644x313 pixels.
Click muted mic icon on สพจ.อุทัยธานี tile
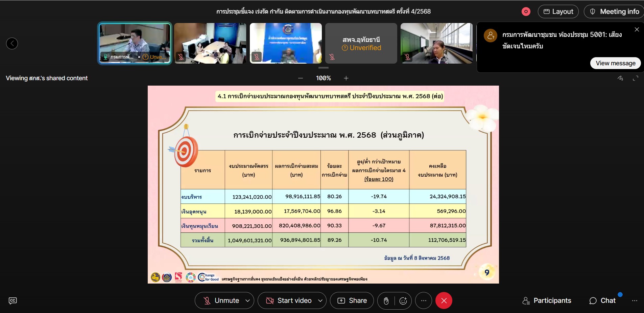[x=332, y=57]
